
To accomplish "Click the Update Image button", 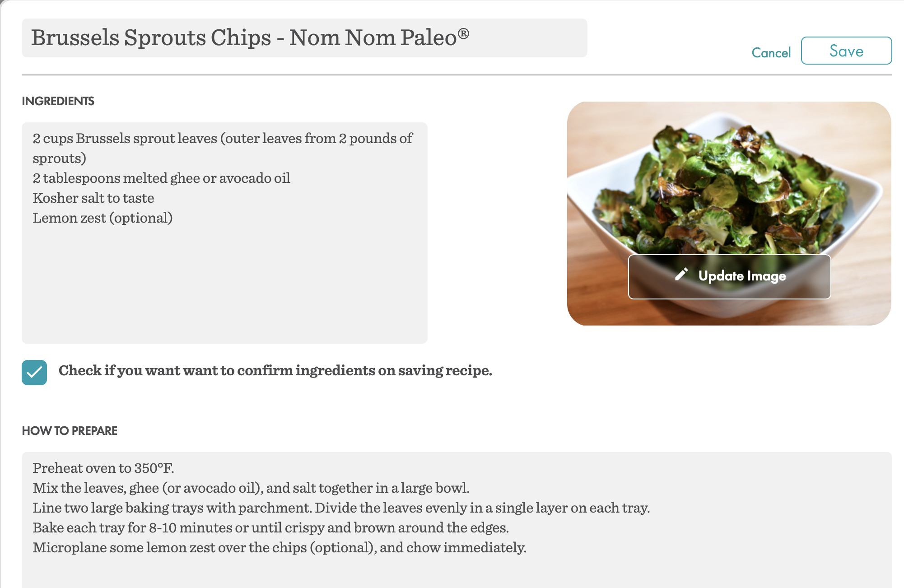I will click(729, 276).
